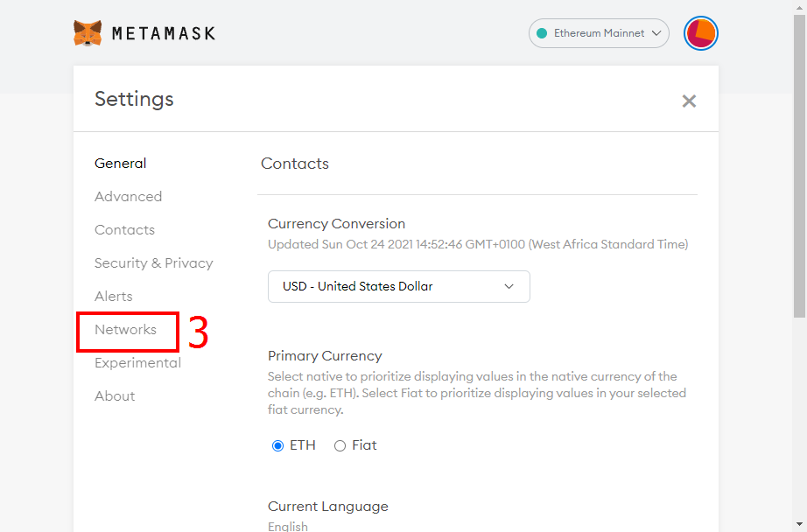Open the Ethereum Mainnet network dropdown
The image size is (807, 532).
pos(599,33)
